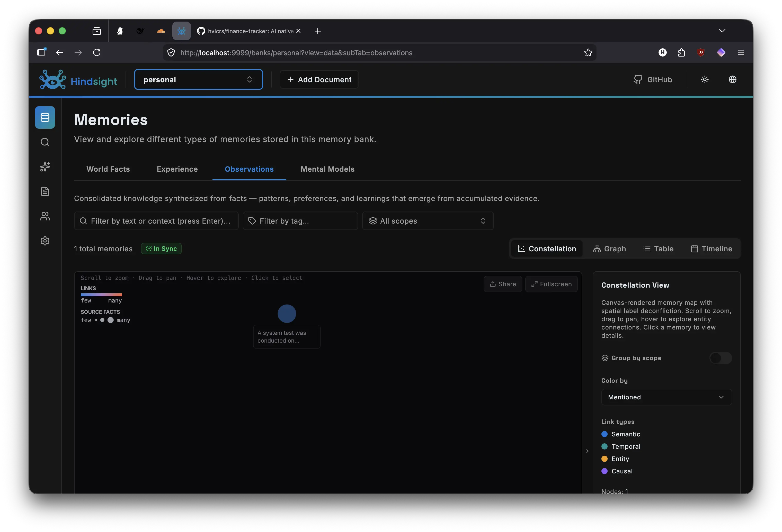Switch to the Table view
Image resolution: width=782 pixels, height=532 pixels.
click(x=658, y=249)
